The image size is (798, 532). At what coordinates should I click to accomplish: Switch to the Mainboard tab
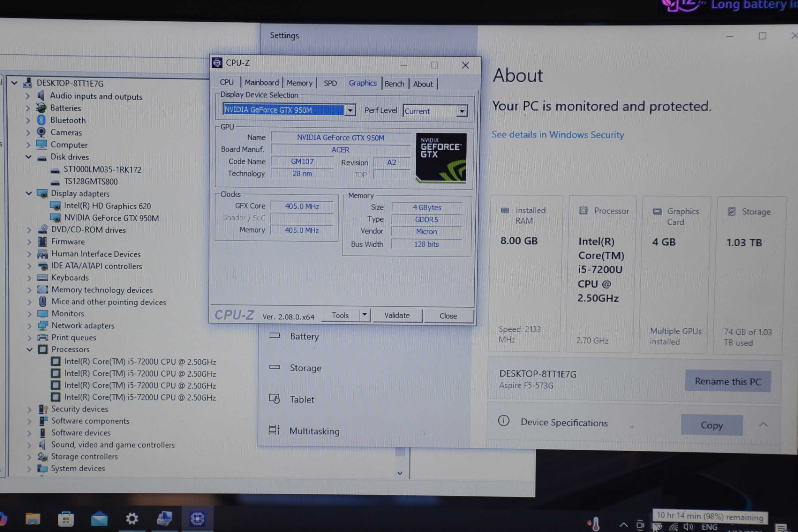(x=262, y=82)
